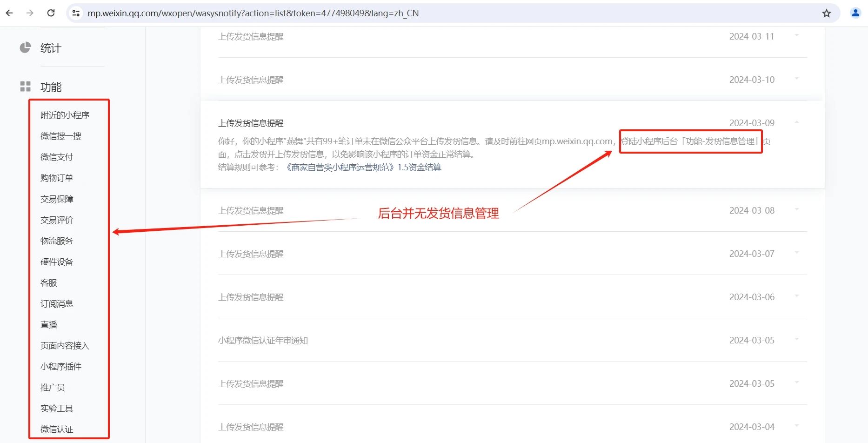Go to 小程序插件 in sidebar
The height and width of the screenshot is (443, 868).
[x=61, y=366]
